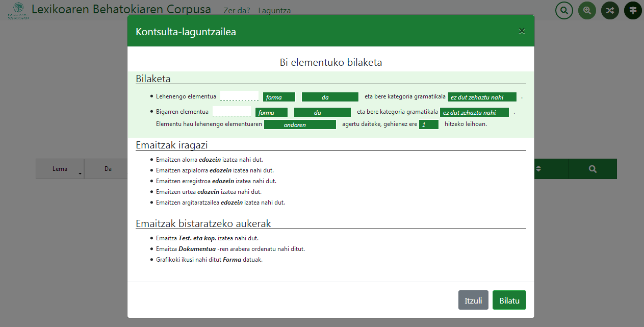Click the green search icon button behind dialog

click(593, 169)
